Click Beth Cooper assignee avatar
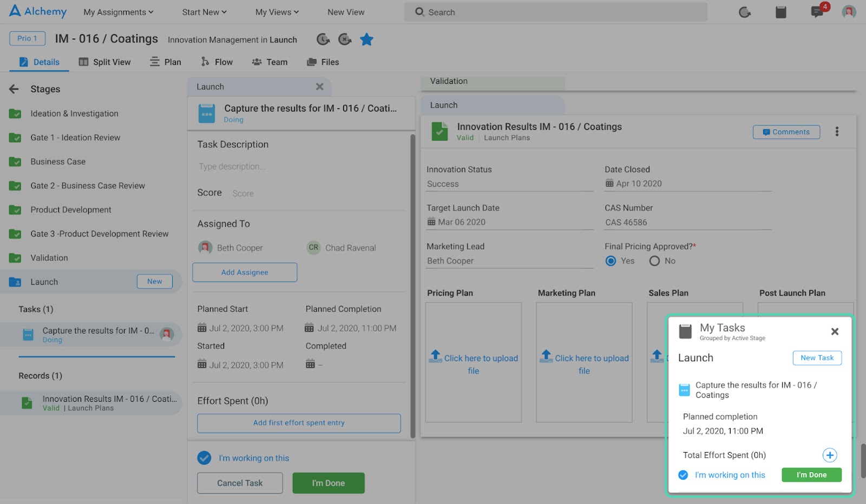866x504 pixels. click(205, 248)
